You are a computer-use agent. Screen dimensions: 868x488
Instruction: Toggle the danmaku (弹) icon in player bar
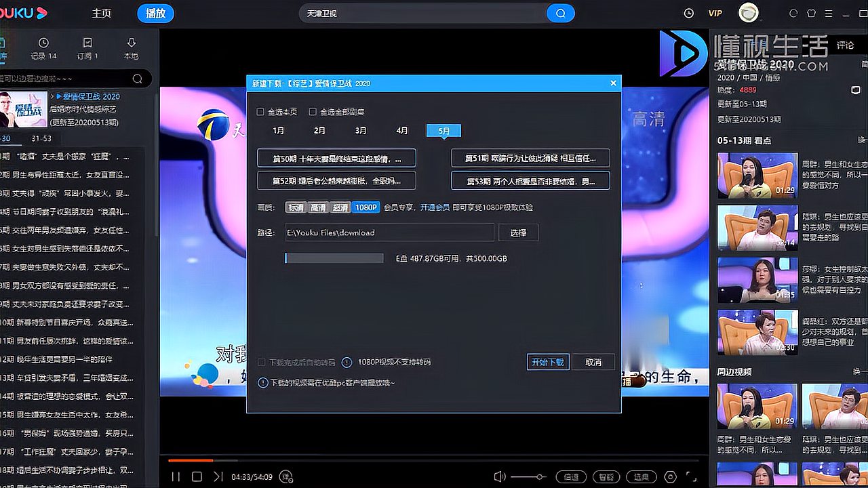pos(287,476)
